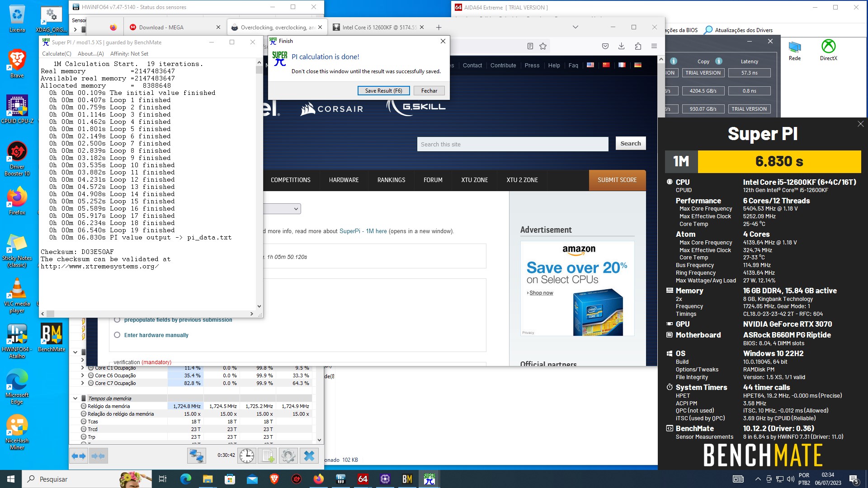Click Search button on HWBOT site
This screenshot has height=488, width=868.
click(x=631, y=144)
